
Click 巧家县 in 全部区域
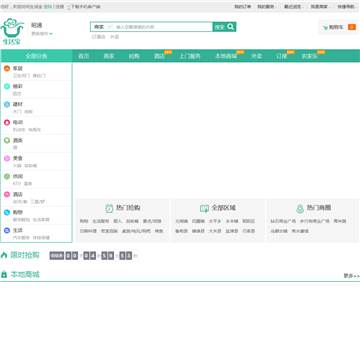(249, 231)
